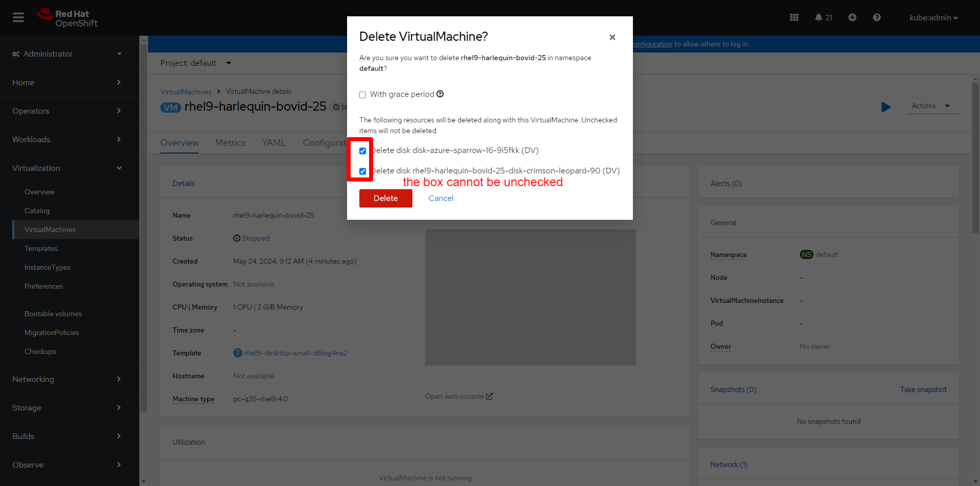
Task: Open the Actions dropdown menu
Action: [x=933, y=106]
